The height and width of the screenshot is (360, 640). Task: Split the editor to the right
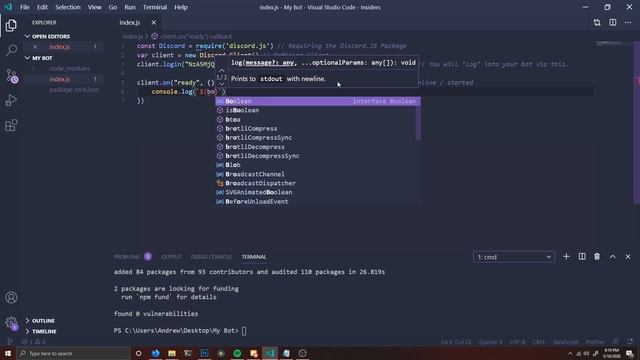[613, 22]
